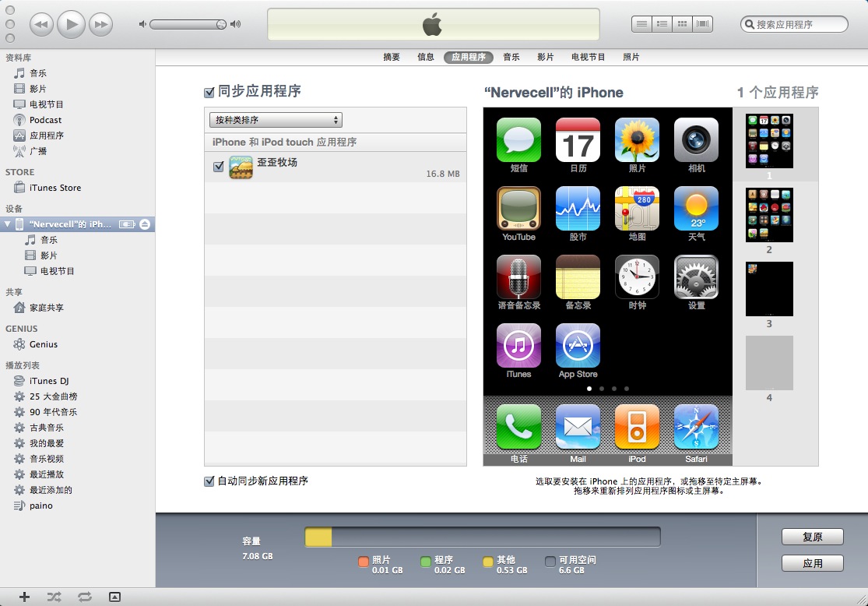Select the 相机 camera app icon
This screenshot has width=868, height=606.
click(x=697, y=139)
